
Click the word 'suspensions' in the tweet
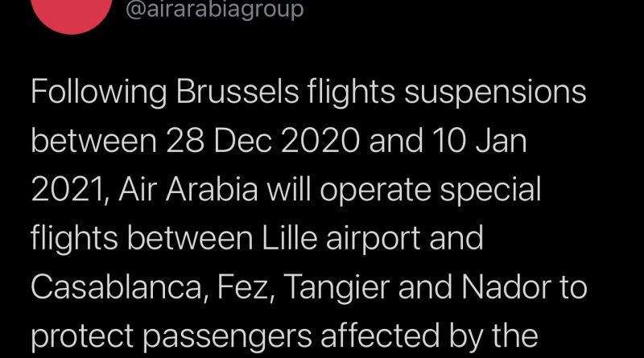click(495, 93)
